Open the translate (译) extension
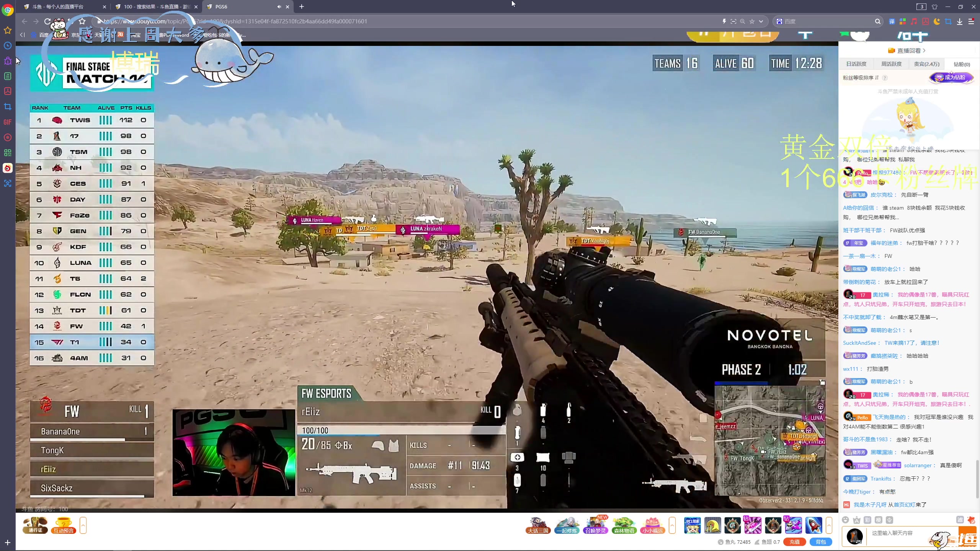 [892, 21]
